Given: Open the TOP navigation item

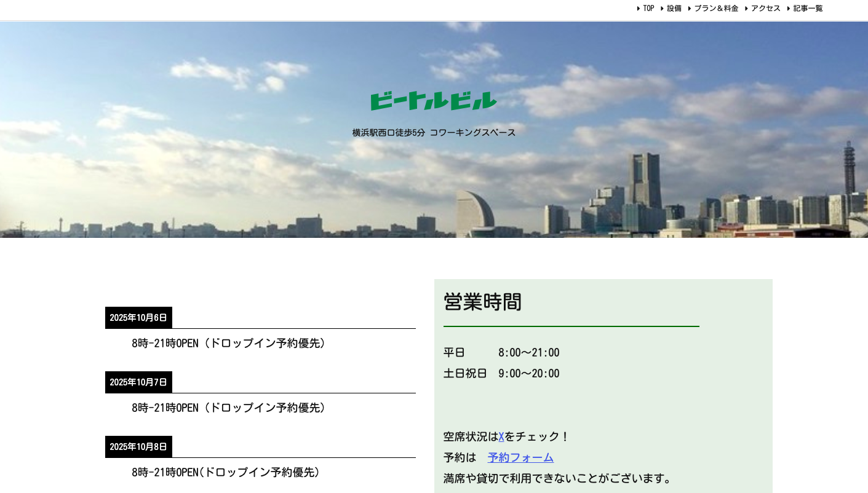Looking at the screenshot, I should [x=648, y=9].
